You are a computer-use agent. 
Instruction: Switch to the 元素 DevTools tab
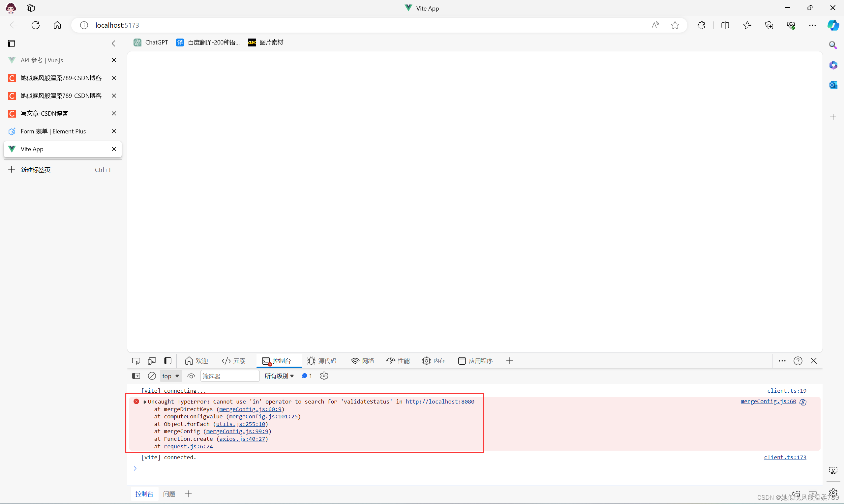pyautogui.click(x=233, y=361)
